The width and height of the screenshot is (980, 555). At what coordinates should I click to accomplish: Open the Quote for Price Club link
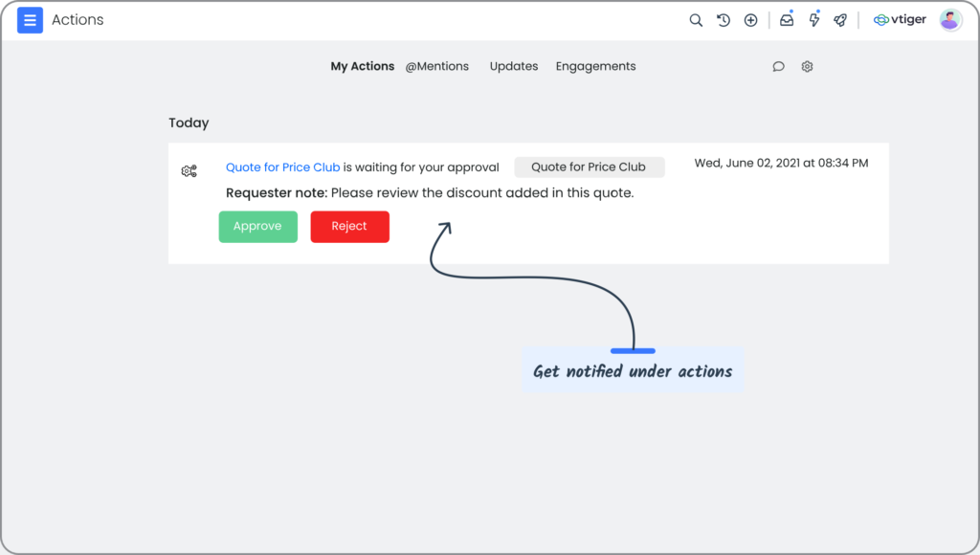pos(282,166)
